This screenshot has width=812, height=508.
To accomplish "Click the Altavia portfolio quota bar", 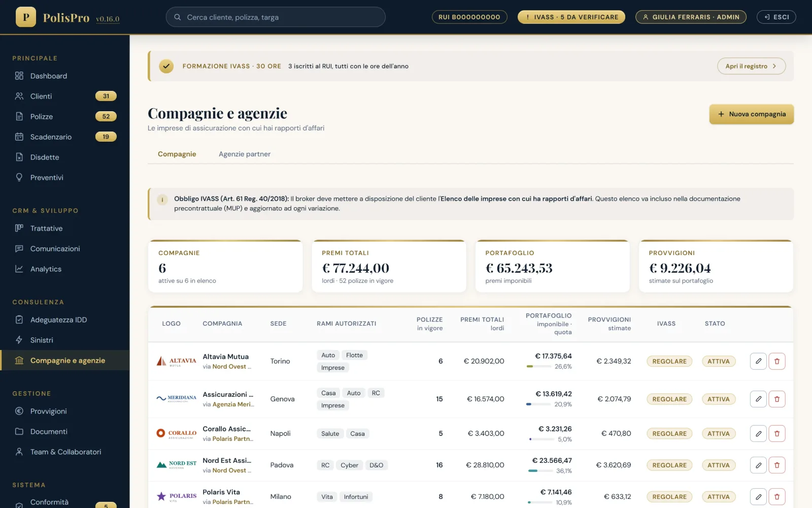I will [x=539, y=366].
